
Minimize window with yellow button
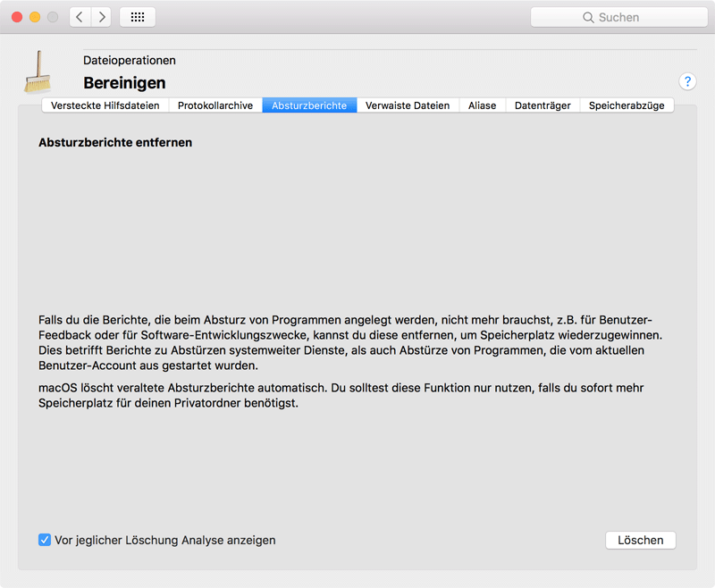tap(35, 17)
